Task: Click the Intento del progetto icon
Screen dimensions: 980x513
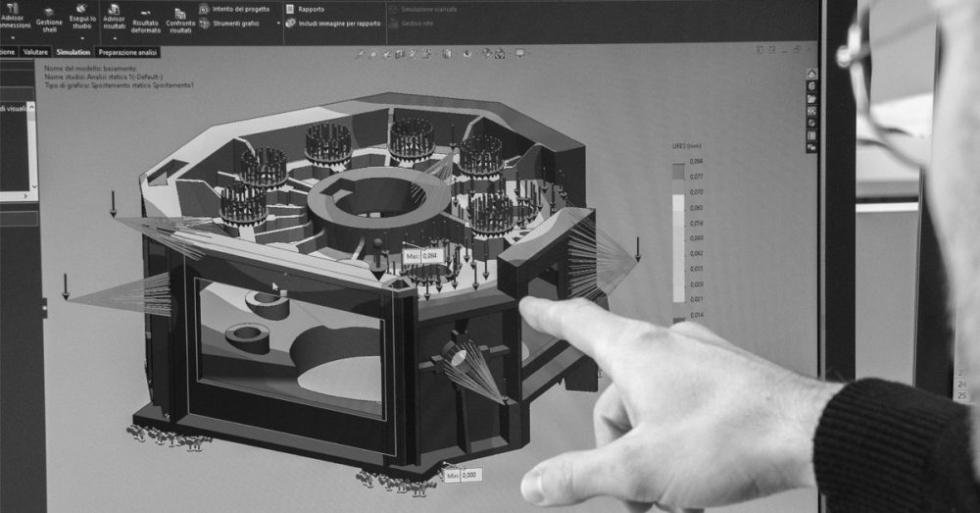Action: pyautogui.click(x=204, y=9)
